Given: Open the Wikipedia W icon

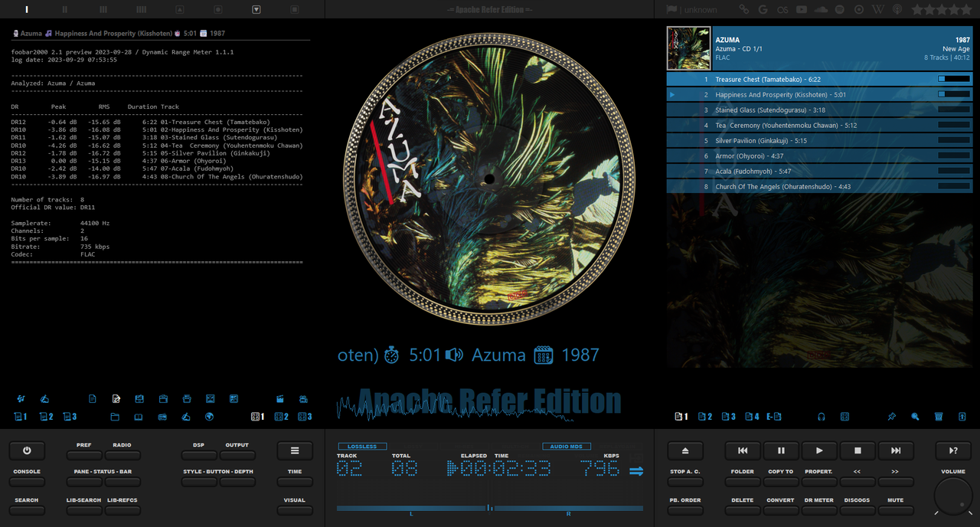Looking at the screenshot, I should pos(878,9).
